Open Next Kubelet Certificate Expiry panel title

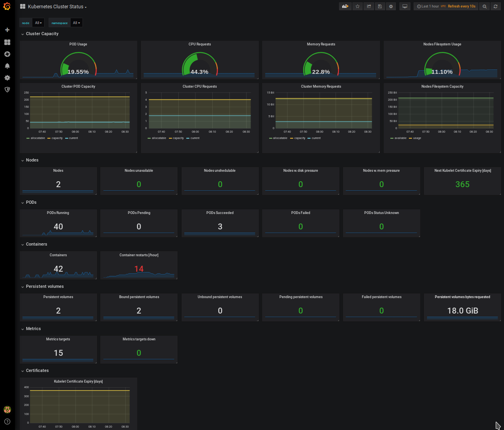click(463, 171)
